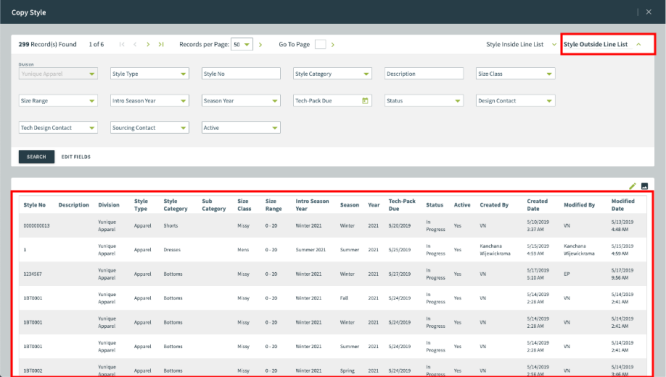666x377 pixels.
Task: Go to the first page of results
Action: (122, 44)
